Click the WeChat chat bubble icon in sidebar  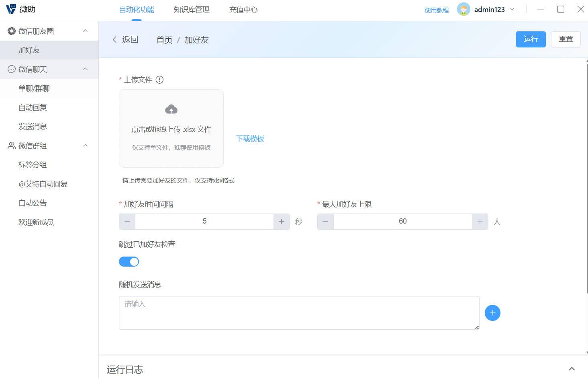[11, 69]
